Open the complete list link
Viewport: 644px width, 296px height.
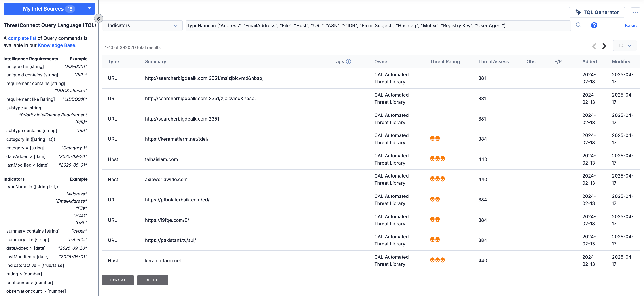point(22,38)
